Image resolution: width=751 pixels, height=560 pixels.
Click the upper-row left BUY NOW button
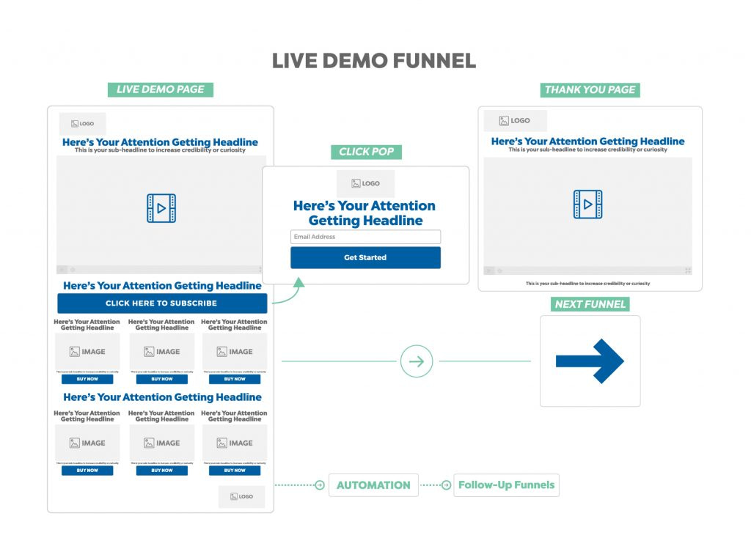(87, 379)
